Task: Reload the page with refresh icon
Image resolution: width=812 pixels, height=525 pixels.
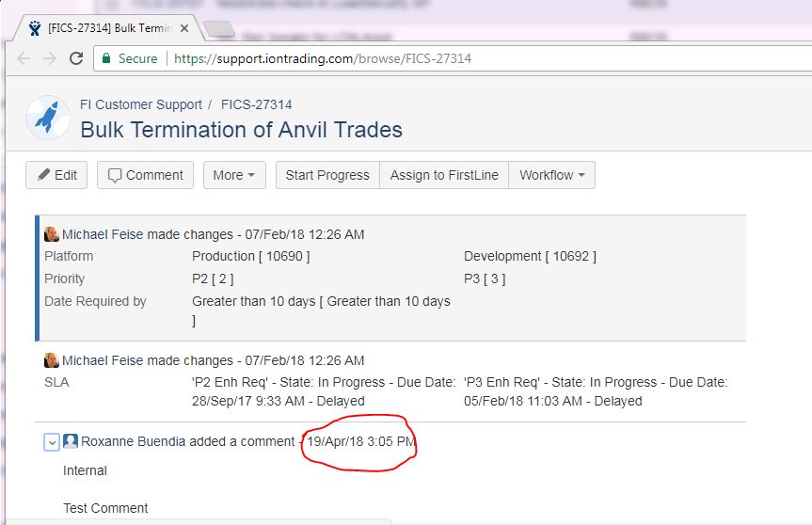Action: coord(76,58)
